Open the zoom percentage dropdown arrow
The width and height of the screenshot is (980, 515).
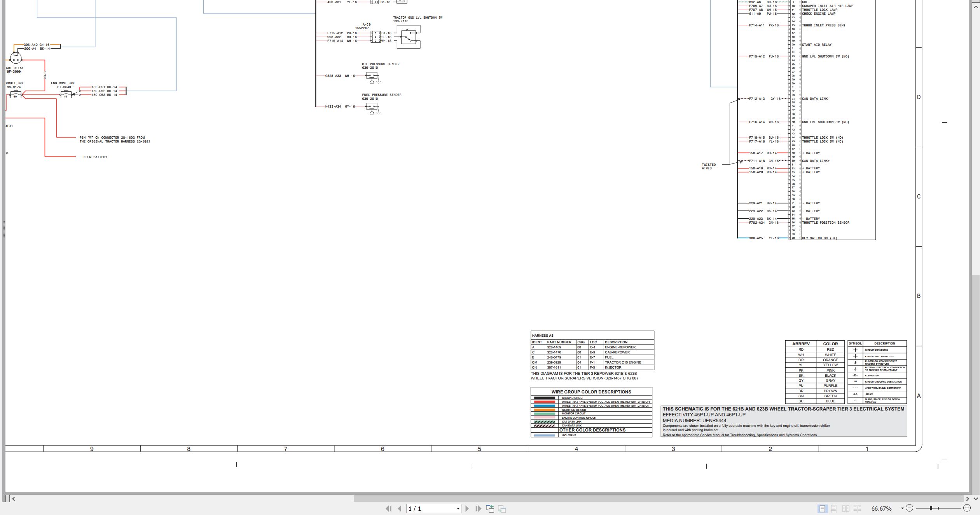(x=902, y=508)
